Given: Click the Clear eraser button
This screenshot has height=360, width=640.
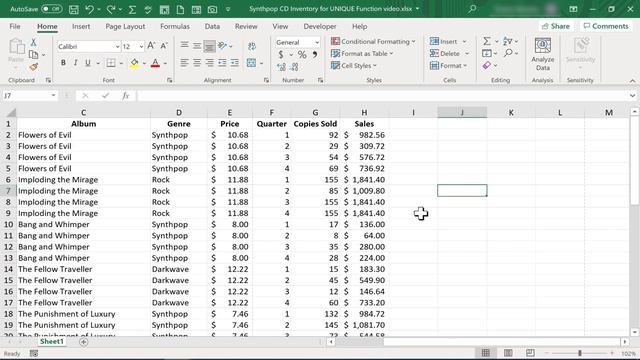Looking at the screenshot, I should 487,65.
